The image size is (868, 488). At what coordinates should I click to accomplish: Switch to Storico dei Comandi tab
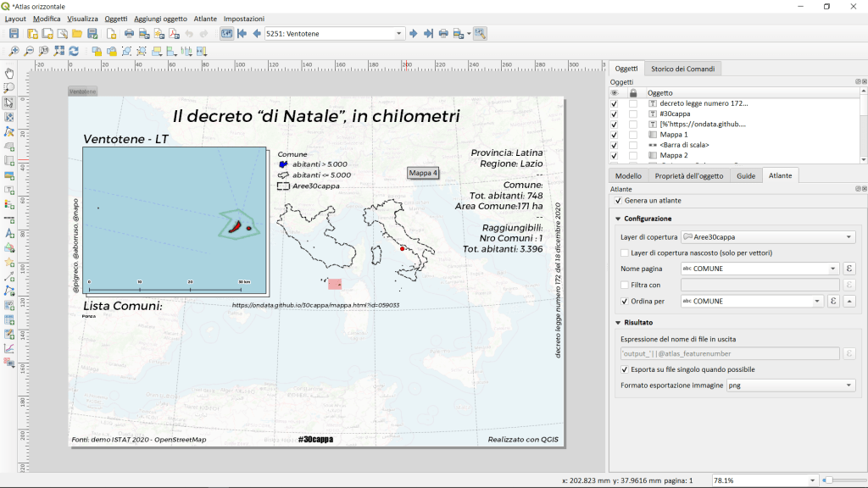tap(682, 69)
